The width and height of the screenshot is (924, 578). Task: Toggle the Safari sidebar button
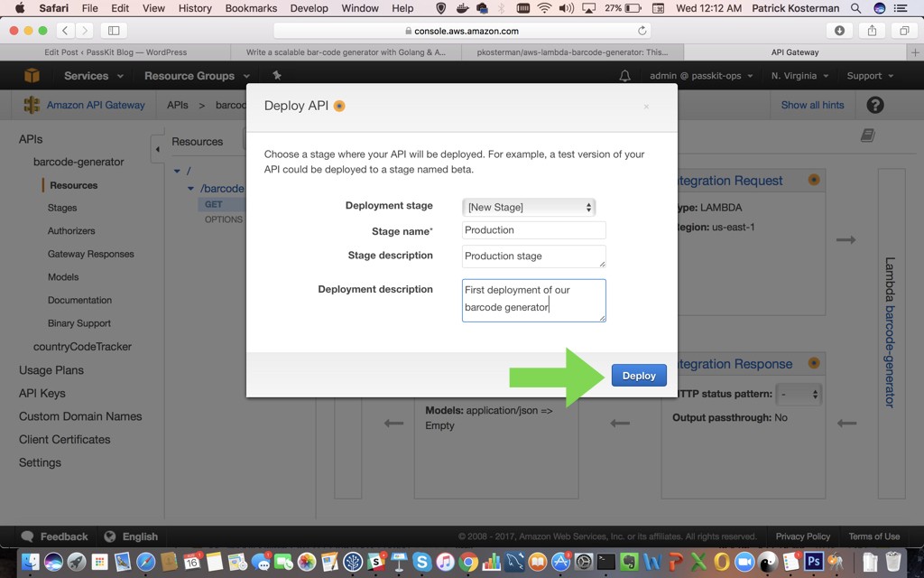[114, 31]
